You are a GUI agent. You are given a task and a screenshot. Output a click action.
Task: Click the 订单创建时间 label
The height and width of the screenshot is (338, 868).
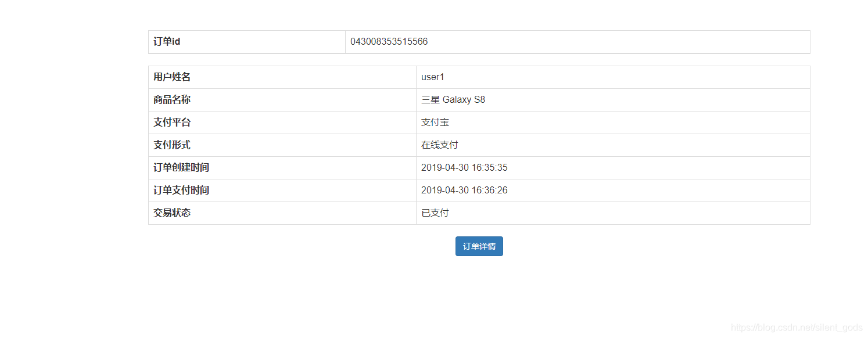(x=181, y=168)
